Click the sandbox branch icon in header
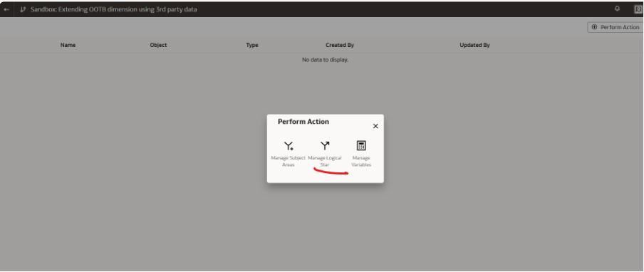The width and height of the screenshot is (644, 272). [x=23, y=9]
